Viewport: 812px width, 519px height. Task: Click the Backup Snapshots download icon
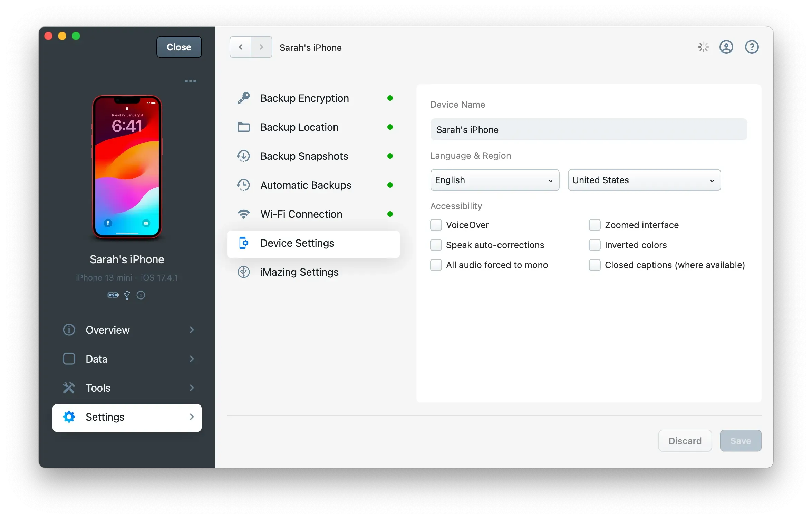(244, 156)
